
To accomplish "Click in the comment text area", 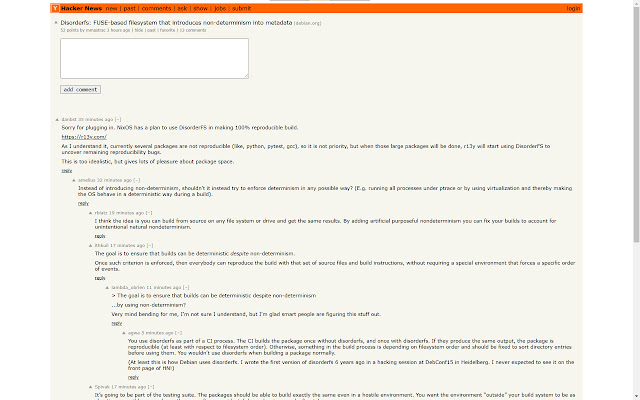I will 154,58.
